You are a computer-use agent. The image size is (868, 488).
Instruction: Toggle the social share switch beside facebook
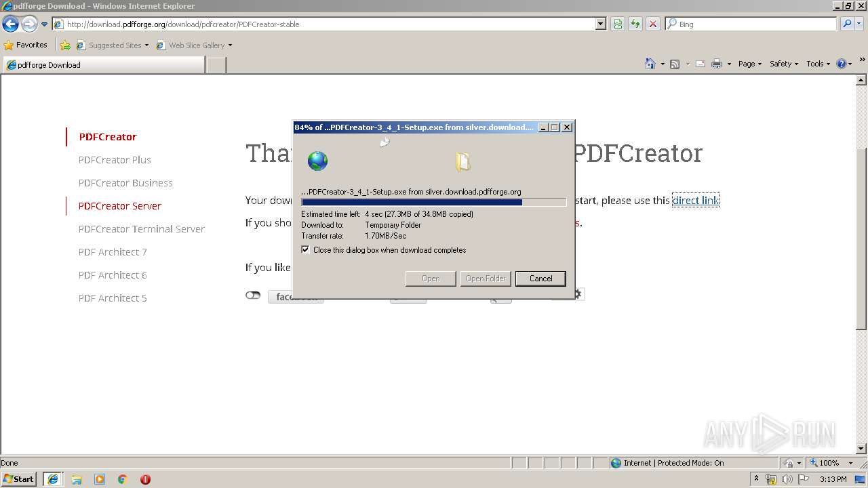click(x=253, y=296)
